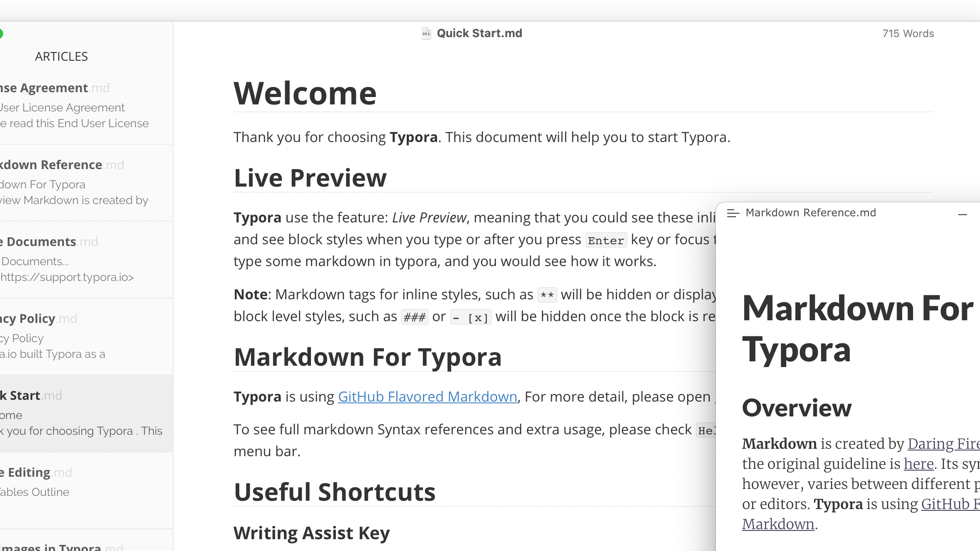This screenshot has width=980, height=551.
Task: Select the Quick Start.md article in sidebar
Action: [x=87, y=413]
